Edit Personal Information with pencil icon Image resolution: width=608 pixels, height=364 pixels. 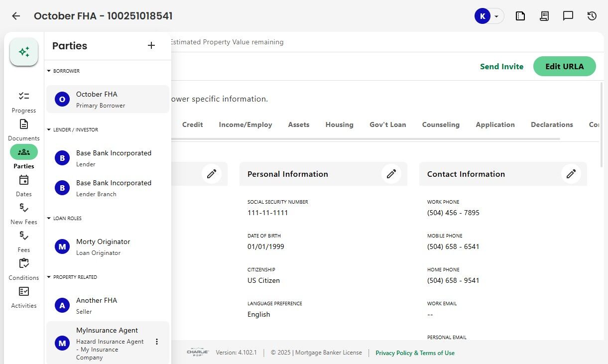pyautogui.click(x=391, y=174)
